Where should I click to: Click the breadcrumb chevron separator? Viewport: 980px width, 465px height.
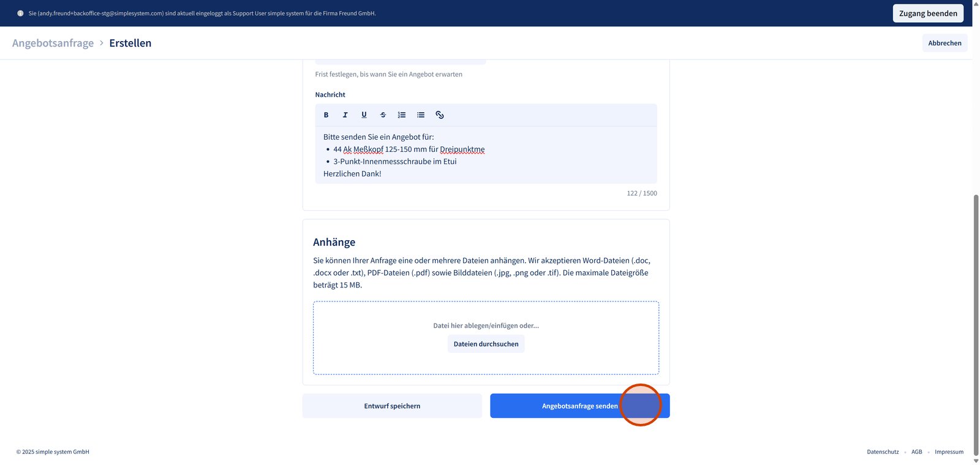[x=102, y=43]
